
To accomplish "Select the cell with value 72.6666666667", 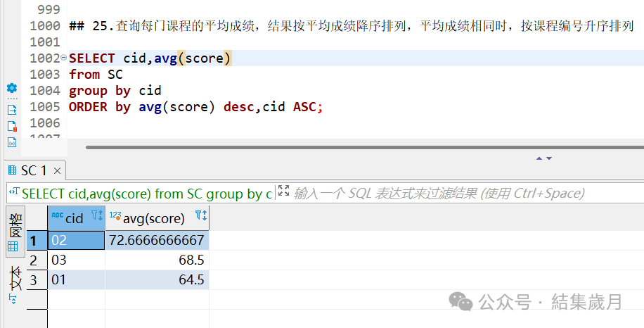I will click(x=157, y=241).
